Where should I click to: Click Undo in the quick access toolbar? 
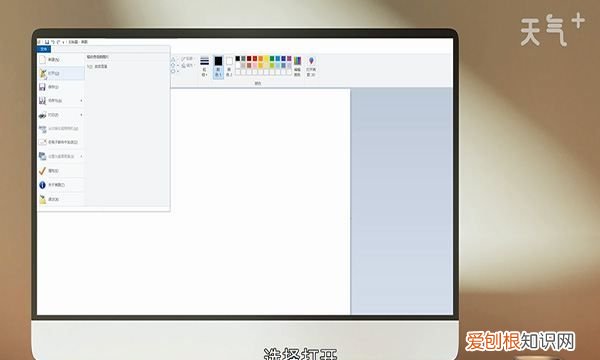tap(53, 42)
